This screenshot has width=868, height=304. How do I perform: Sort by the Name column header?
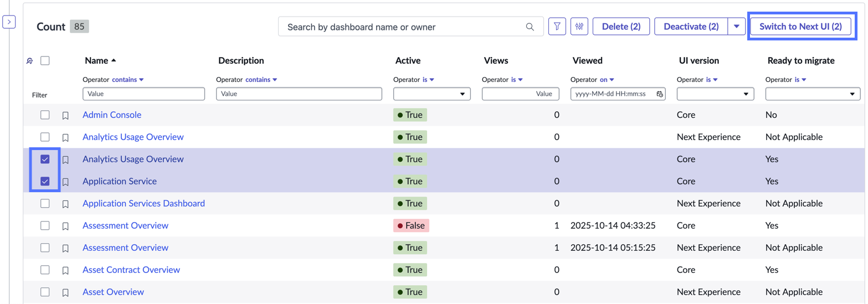pos(97,60)
